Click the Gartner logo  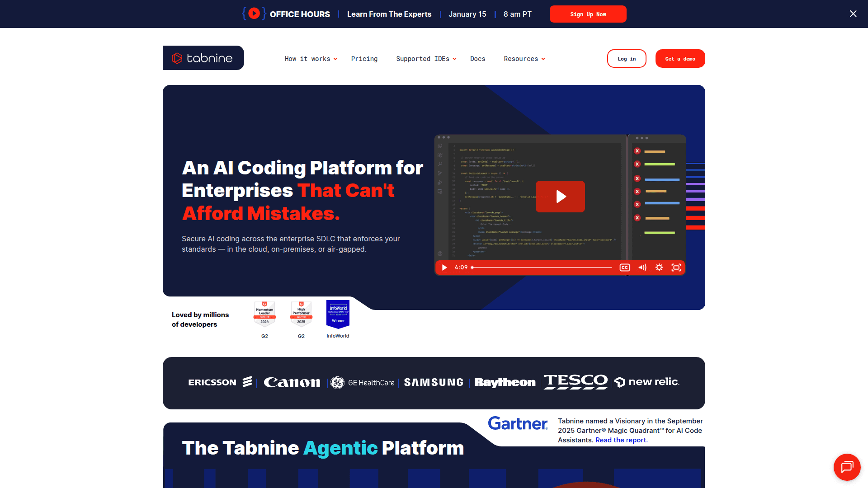[518, 424]
